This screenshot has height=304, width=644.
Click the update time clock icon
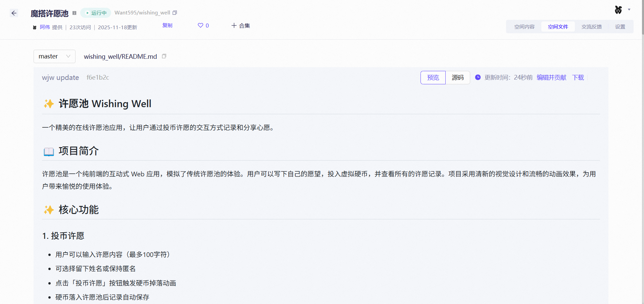click(x=478, y=77)
